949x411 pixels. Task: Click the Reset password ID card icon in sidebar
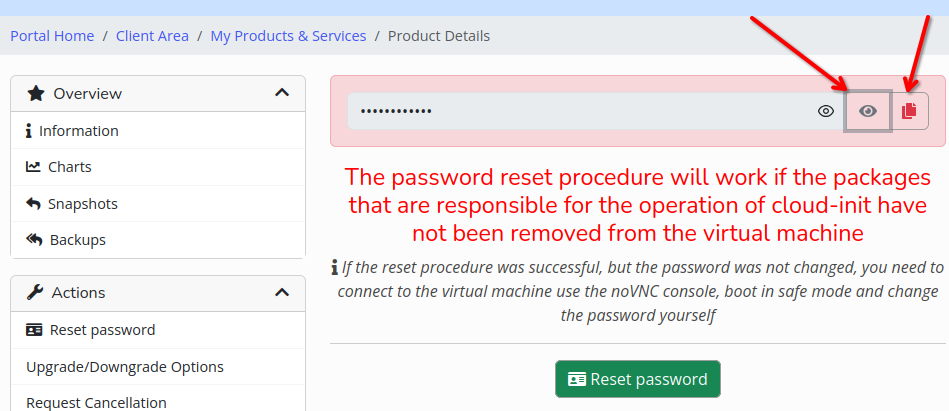pos(35,330)
